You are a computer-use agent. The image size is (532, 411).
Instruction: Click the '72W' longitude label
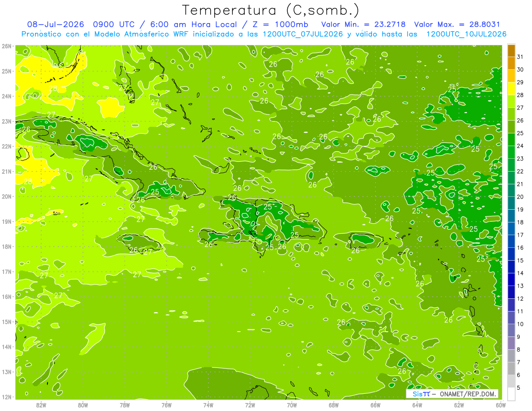pos(250,405)
